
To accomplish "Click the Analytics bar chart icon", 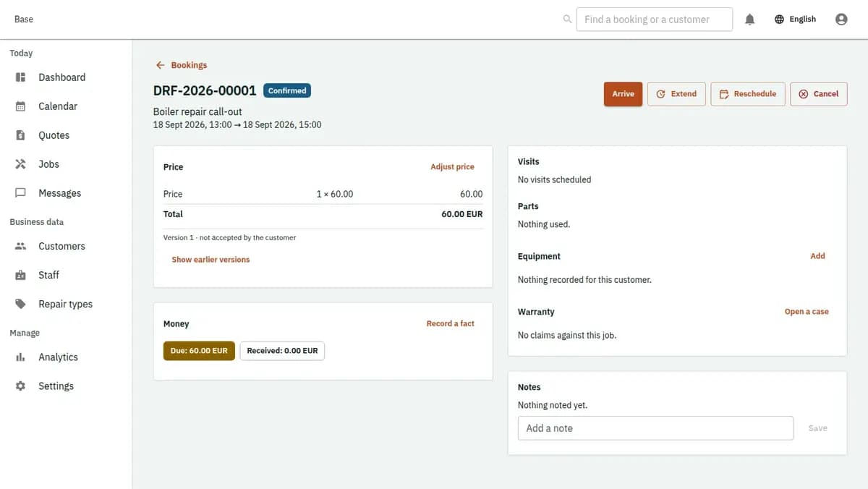I will pos(21,357).
